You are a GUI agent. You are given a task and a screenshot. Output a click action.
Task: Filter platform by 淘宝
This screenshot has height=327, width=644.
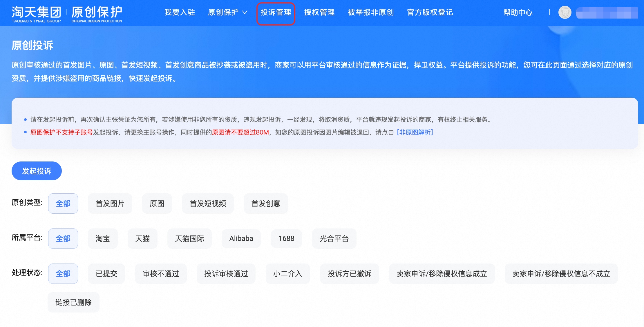coord(103,239)
